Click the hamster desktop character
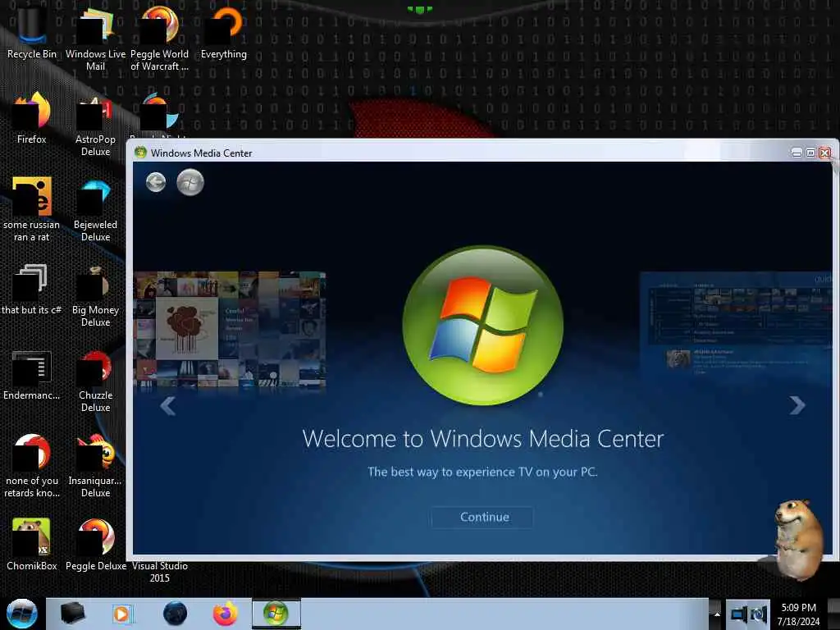 pos(797,540)
